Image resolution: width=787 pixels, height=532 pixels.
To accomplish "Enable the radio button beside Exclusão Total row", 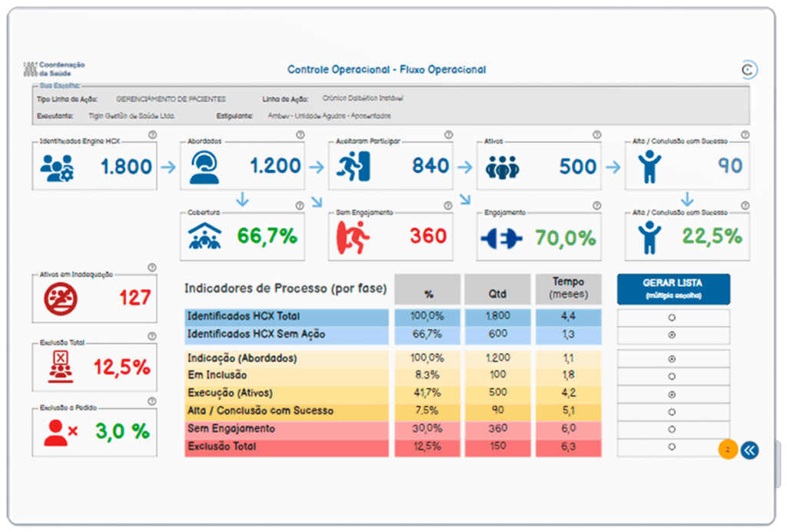I will 672,444.
